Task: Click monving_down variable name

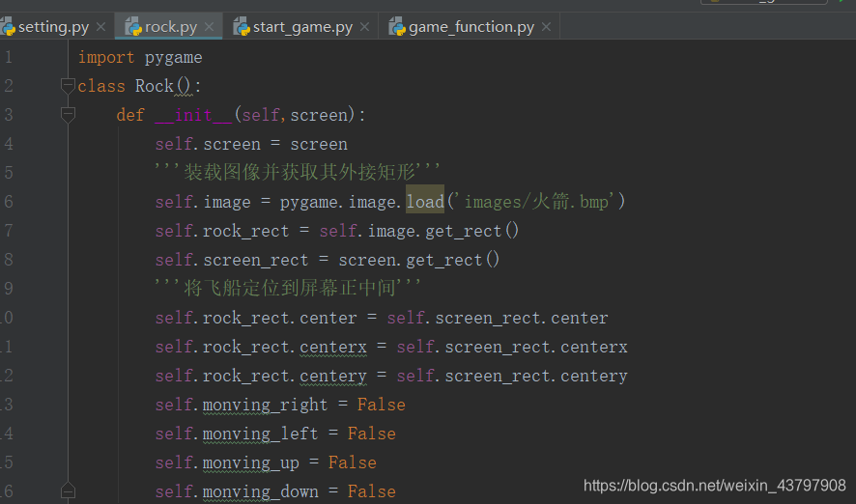Action: pos(260,491)
